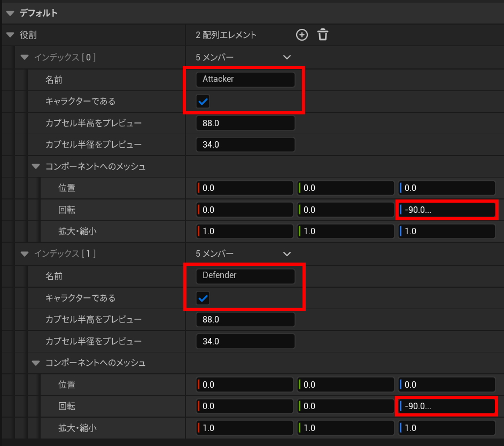Collapse インデックス [0] tree row
504x446 pixels.
pos(24,57)
